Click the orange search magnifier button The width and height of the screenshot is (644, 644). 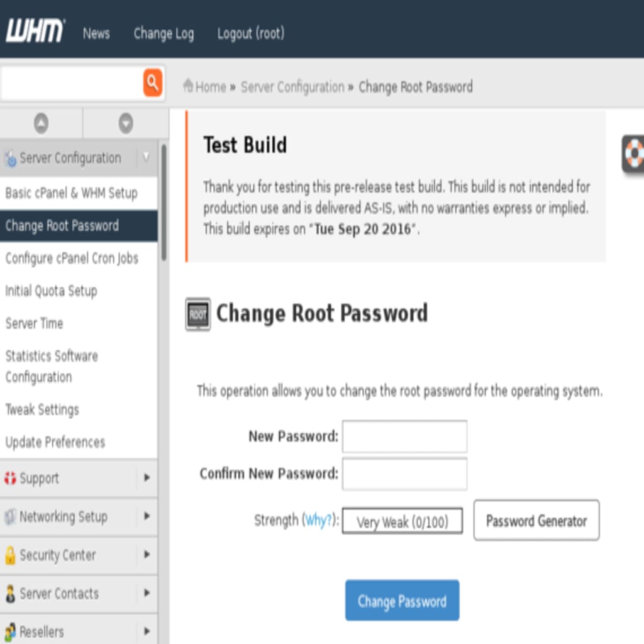coord(152,82)
